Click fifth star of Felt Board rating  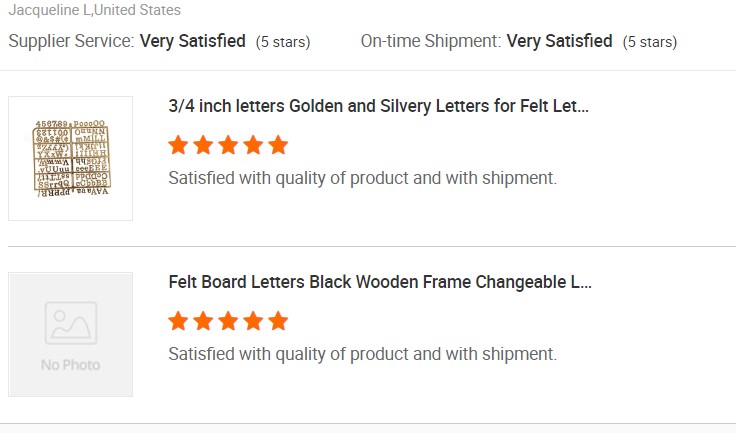278,321
